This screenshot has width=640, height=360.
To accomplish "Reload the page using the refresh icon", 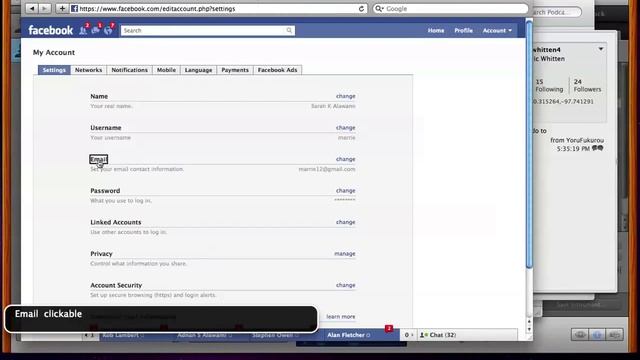I will 361,9.
